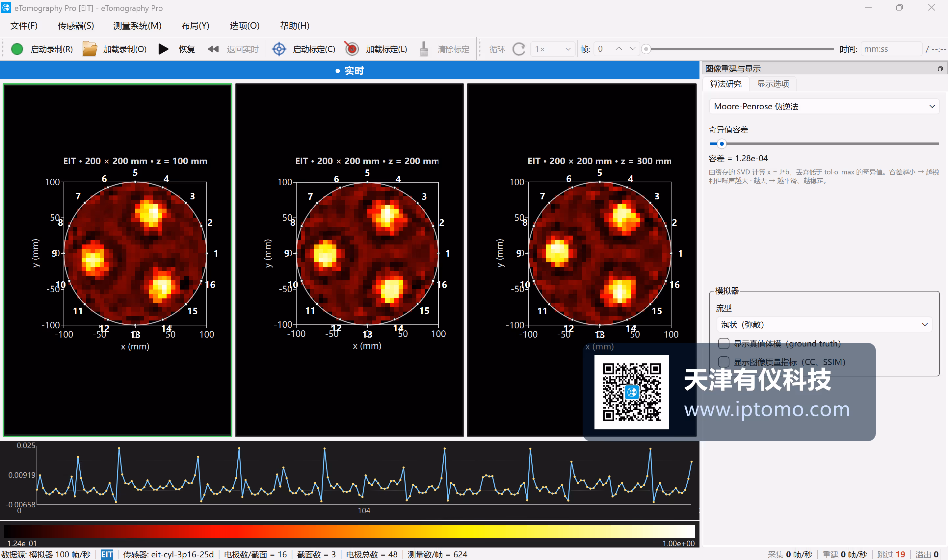This screenshot has width=948, height=560.
Task: Open the 布局(Y) menu
Action: [195, 26]
